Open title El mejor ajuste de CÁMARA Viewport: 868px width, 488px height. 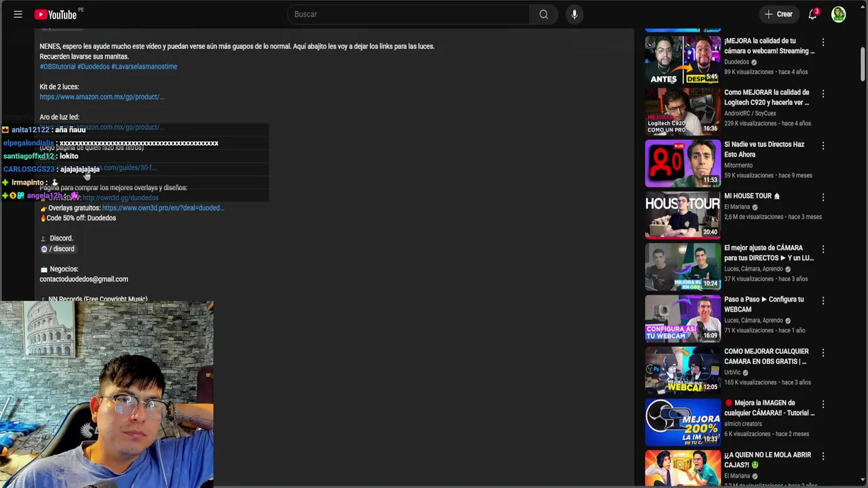pos(769,253)
